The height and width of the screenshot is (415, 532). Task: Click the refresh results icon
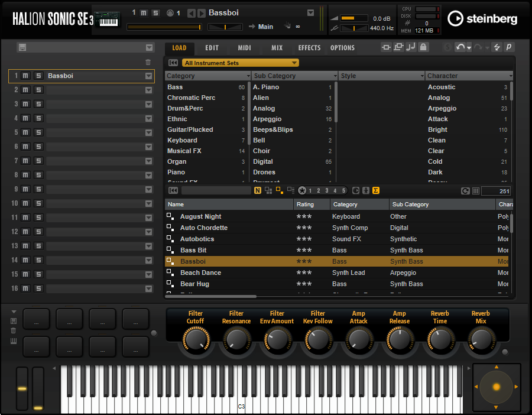(465, 190)
